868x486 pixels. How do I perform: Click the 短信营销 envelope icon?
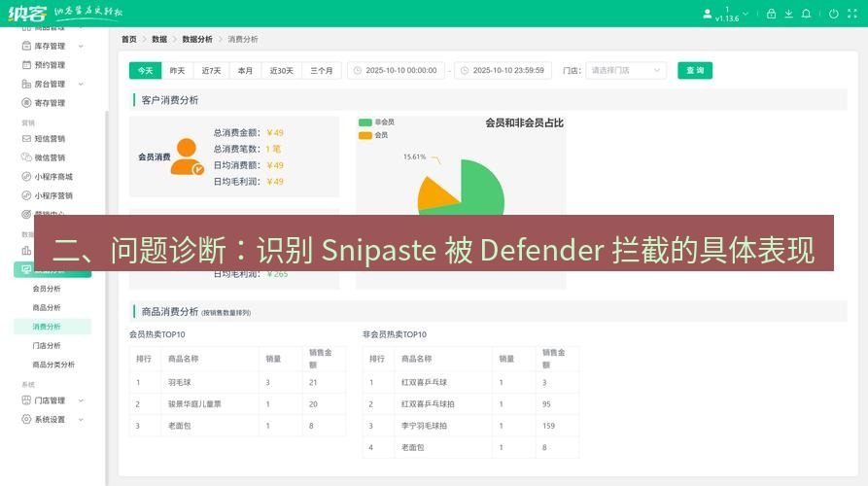point(26,138)
